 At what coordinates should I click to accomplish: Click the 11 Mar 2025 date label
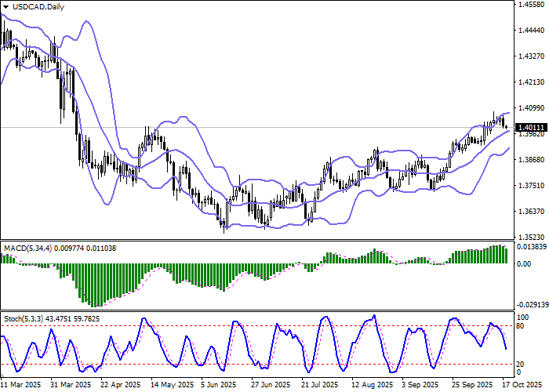[21, 385]
